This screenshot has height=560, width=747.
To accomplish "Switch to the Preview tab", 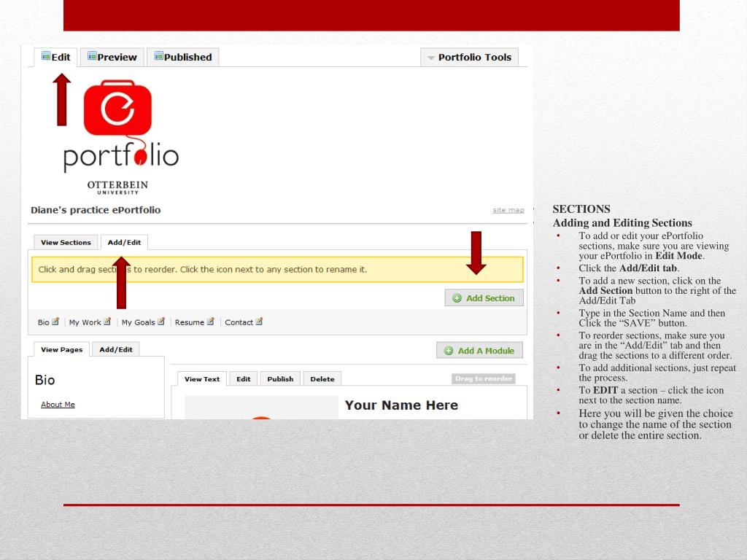I will tap(112, 57).
